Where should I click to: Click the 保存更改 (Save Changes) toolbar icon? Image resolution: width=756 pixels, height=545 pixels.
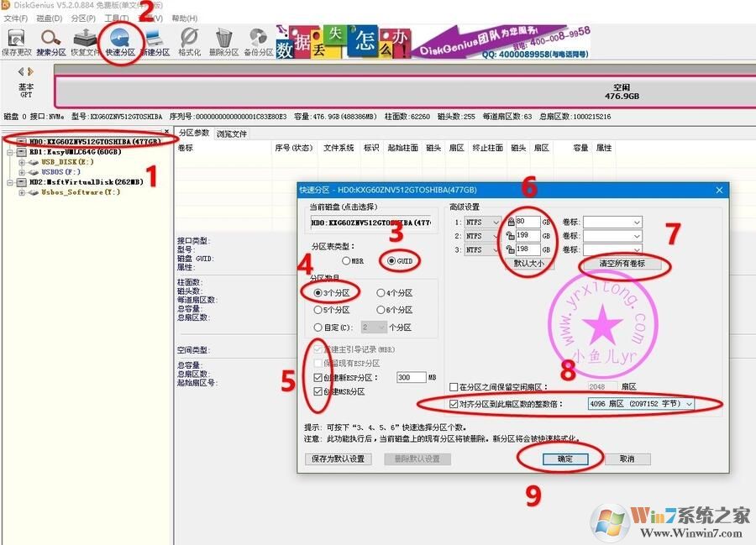pos(15,39)
